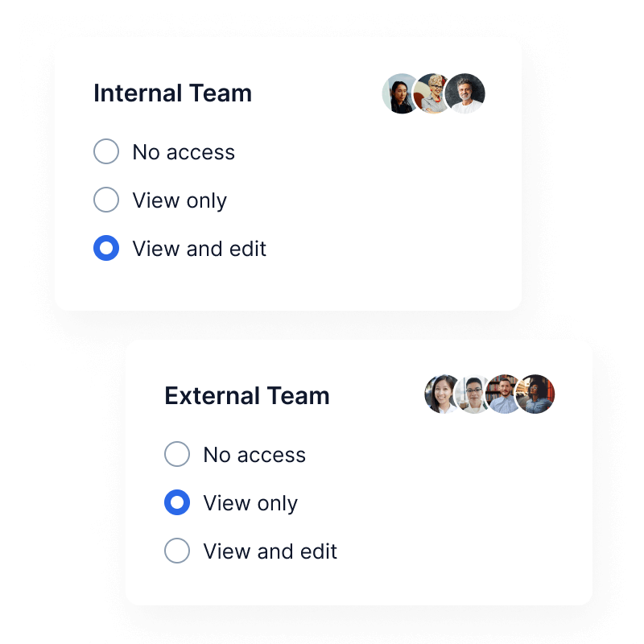
Task: Click last avatar in External Team card
Action: point(537,394)
